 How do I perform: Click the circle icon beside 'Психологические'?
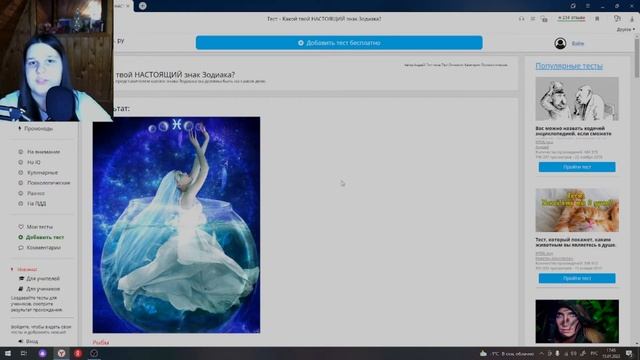(x=21, y=183)
